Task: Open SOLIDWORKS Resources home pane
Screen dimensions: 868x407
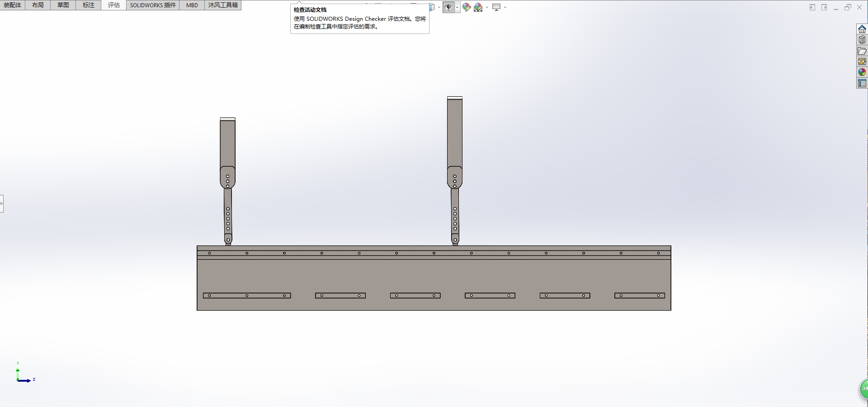Action: coord(862,29)
